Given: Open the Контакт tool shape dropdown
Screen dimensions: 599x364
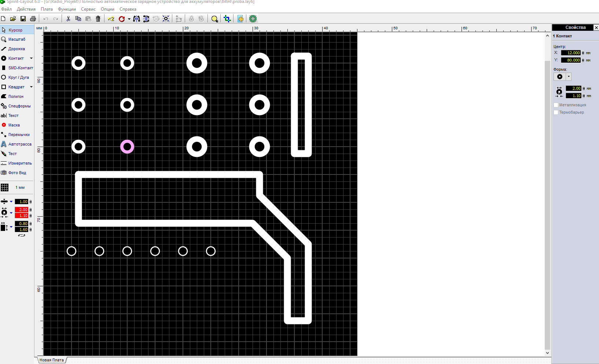Looking at the screenshot, I should pos(31,58).
